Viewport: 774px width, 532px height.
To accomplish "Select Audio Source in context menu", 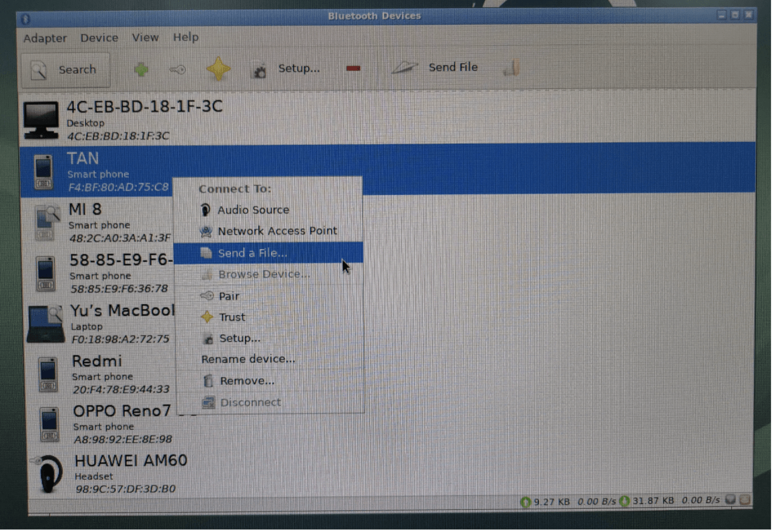I will pyautogui.click(x=253, y=210).
